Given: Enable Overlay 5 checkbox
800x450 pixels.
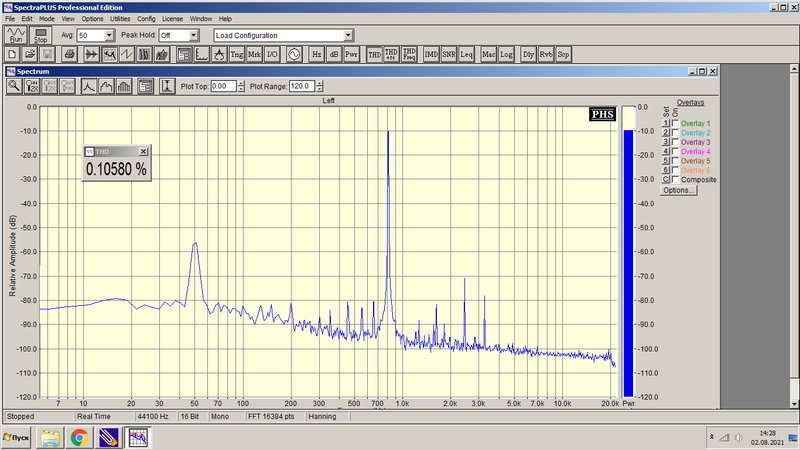Looking at the screenshot, I should [x=676, y=161].
